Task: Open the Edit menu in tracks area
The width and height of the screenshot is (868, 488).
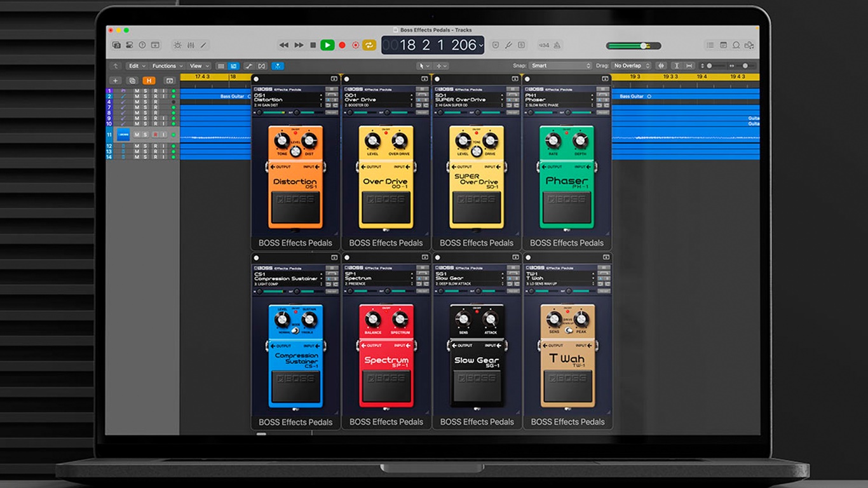Action: (136, 66)
